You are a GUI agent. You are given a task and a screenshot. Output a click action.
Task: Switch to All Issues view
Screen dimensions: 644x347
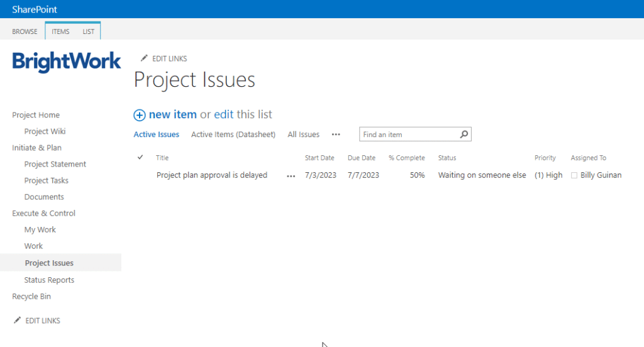[x=303, y=135]
